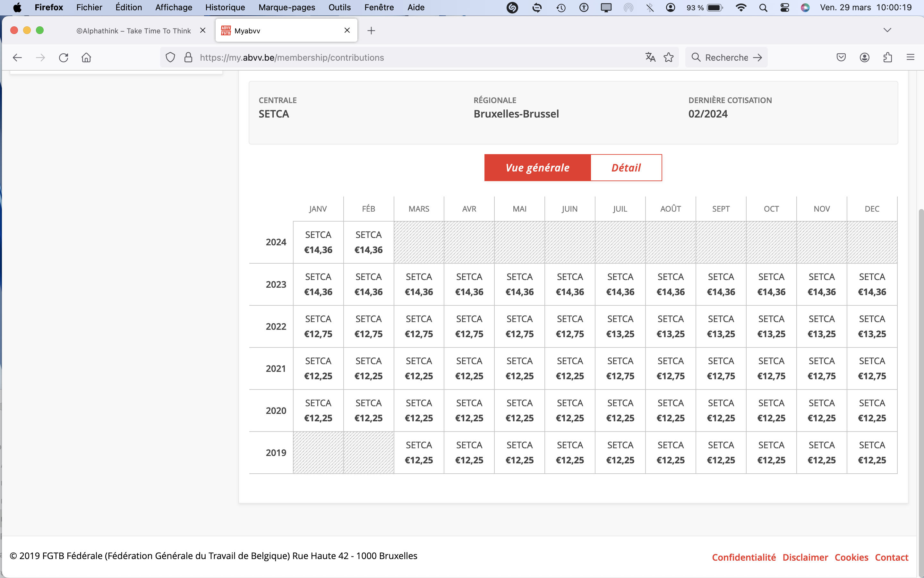This screenshot has width=924, height=578.
Task: Click the 2023 DEC €14,36 cell
Action: click(872, 285)
